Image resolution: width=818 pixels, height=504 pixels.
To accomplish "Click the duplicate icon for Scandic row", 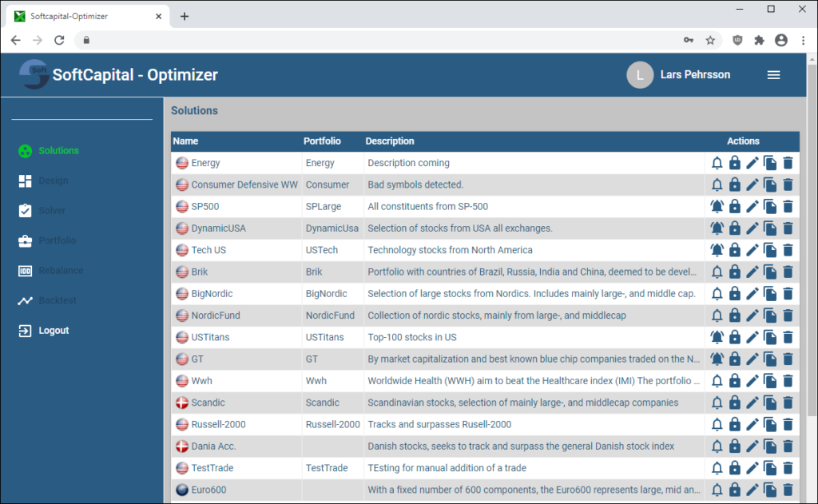I will 770,403.
